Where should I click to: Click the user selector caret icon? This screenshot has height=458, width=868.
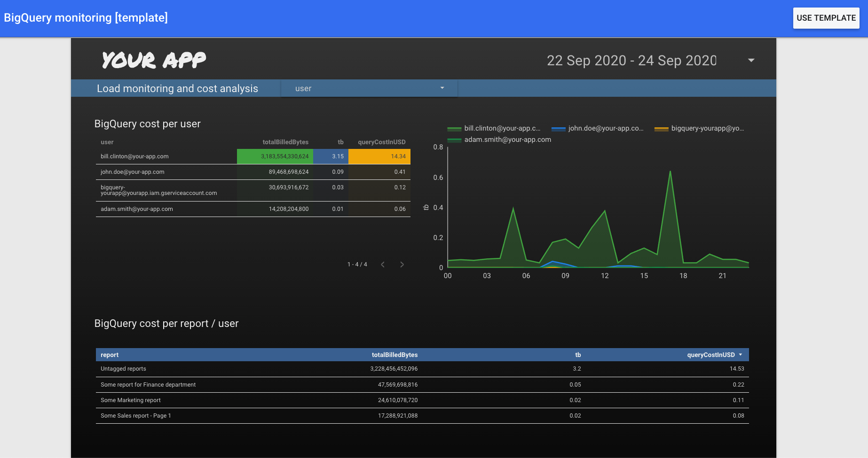coord(442,88)
